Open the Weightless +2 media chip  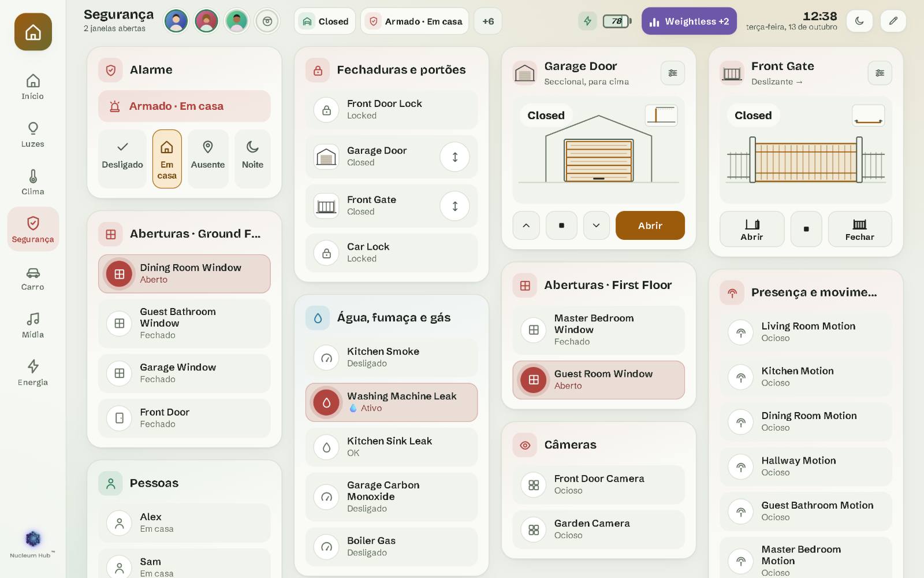[689, 21]
